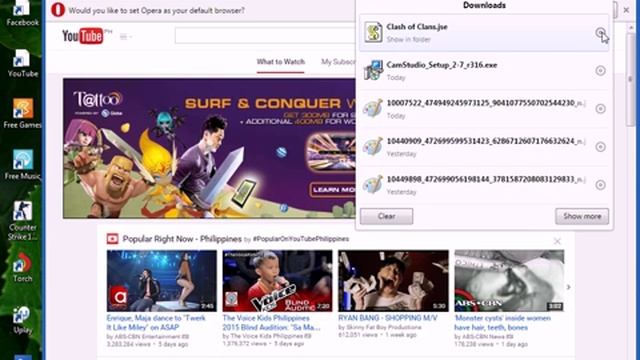The image size is (640, 360).
Task: Play the Monster cysts video thumbnail
Action: point(509,281)
